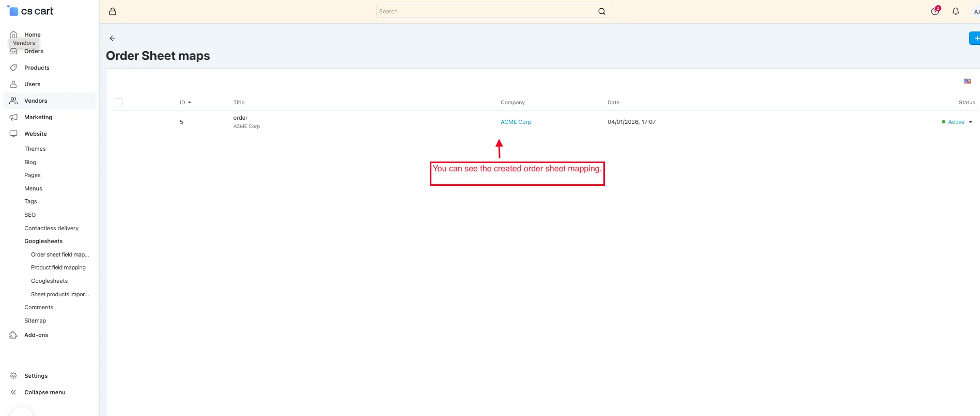Image resolution: width=980 pixels, height=416 pixels.
Task: Click the Website monitor icon
Action: pos(13,134)
